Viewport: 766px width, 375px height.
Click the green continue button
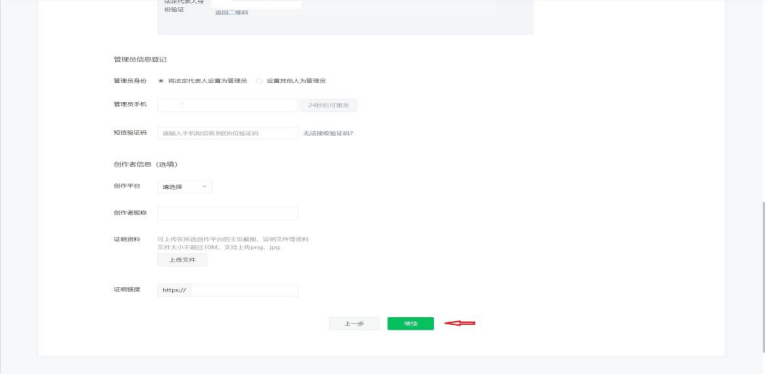pos(410,323)
